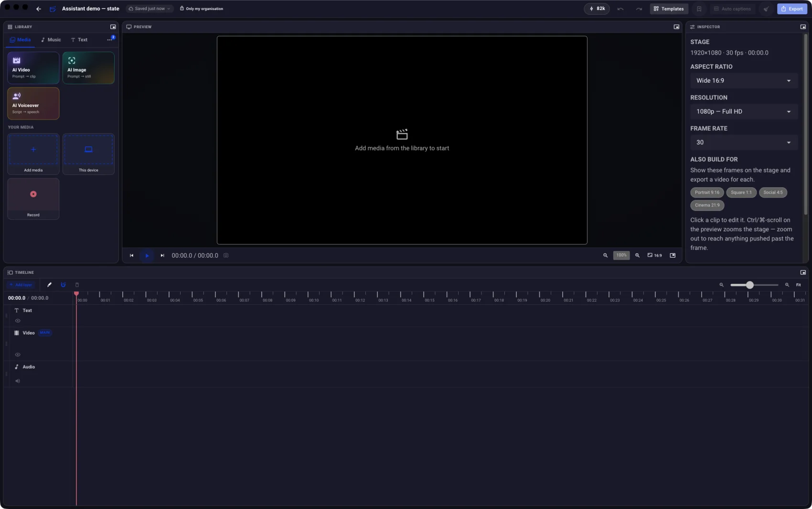
Task: Export the project
Action: (792, 9)
